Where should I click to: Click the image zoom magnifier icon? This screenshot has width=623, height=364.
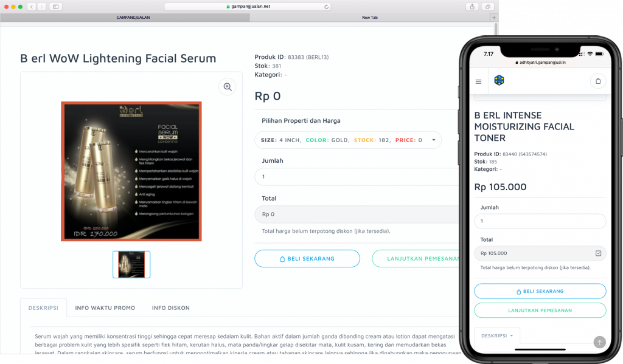tap(228, 87)
